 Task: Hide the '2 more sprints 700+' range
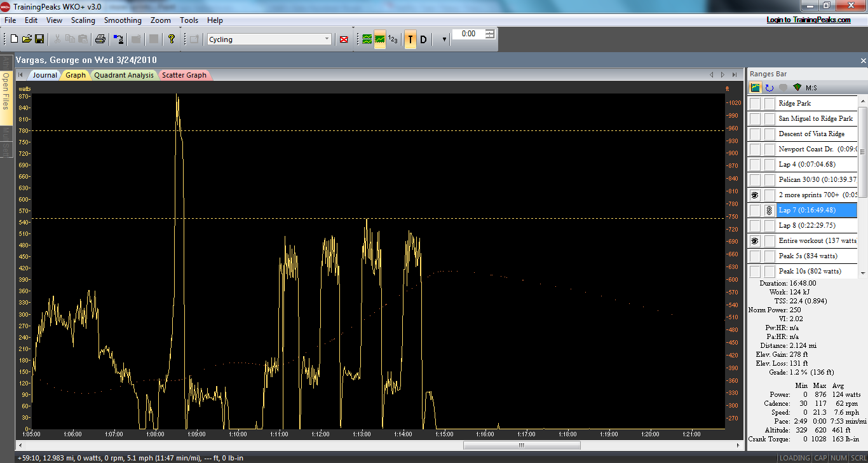pyautogui.click(x=755, y=195)
